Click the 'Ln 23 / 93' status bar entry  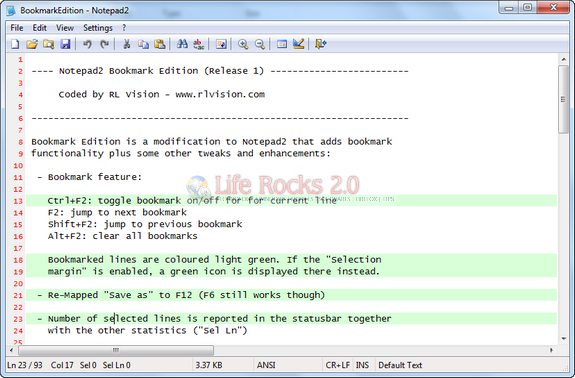25,365
